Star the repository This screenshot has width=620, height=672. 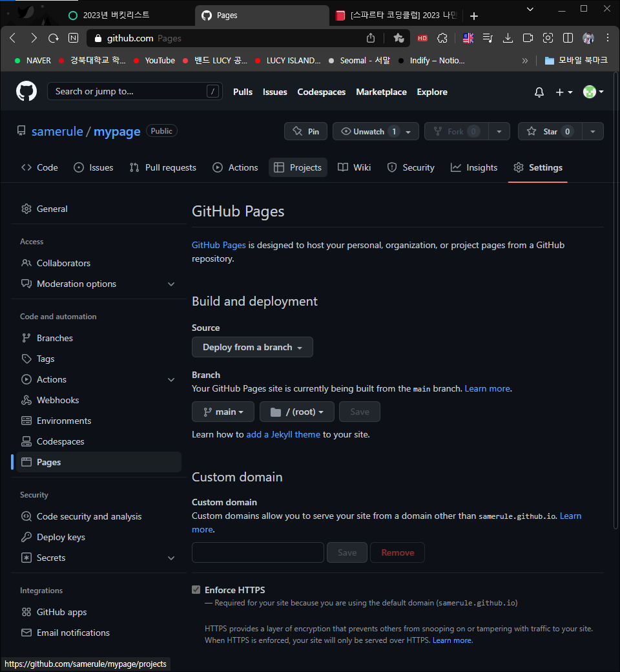pos(550,131)
